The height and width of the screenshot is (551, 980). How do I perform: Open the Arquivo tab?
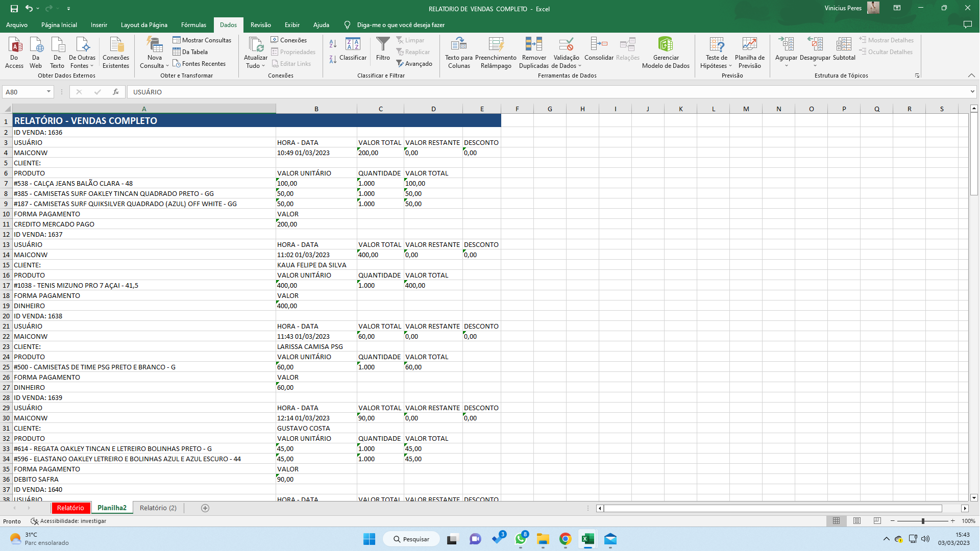(17, 24)
